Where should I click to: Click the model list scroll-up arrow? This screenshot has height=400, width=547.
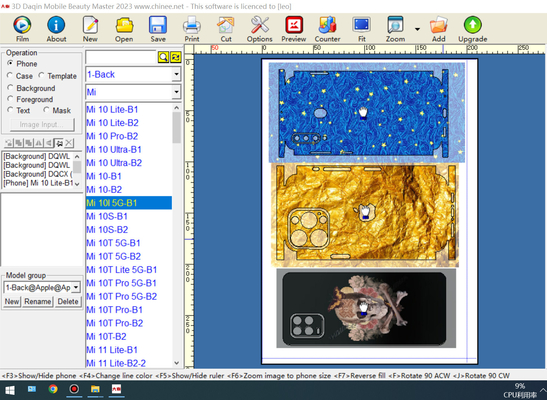click(x=177, y=108)
